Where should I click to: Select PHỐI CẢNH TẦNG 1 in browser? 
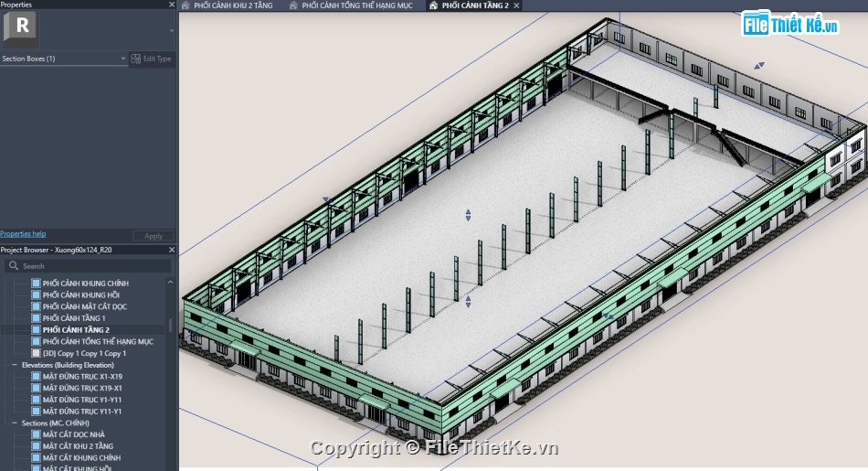pyautogui.click(x=74, y=318)
